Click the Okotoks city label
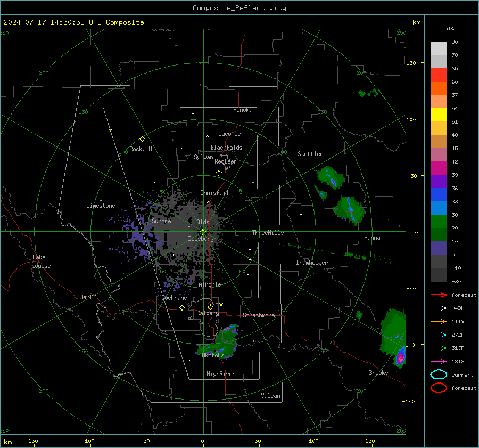 213,355
